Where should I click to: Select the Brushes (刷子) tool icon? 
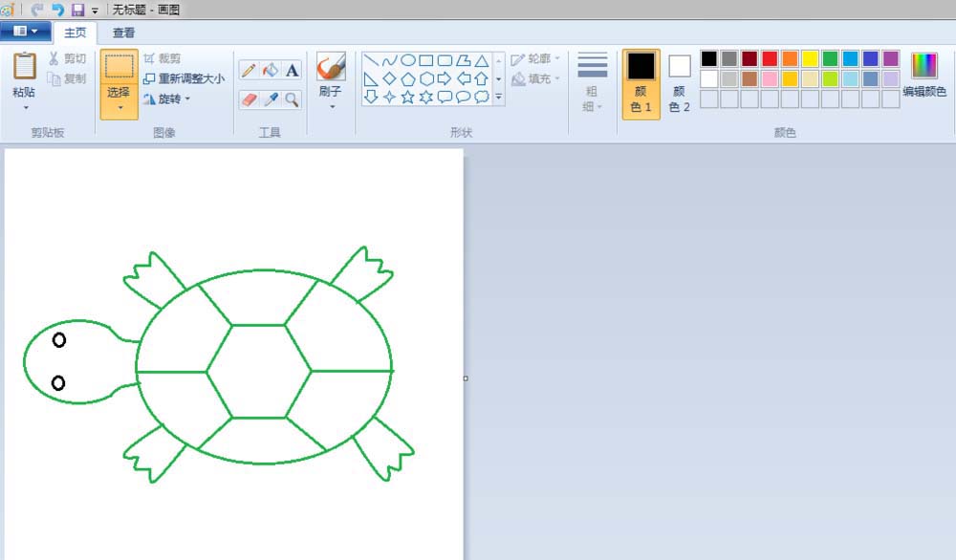[x=331, y=67]
